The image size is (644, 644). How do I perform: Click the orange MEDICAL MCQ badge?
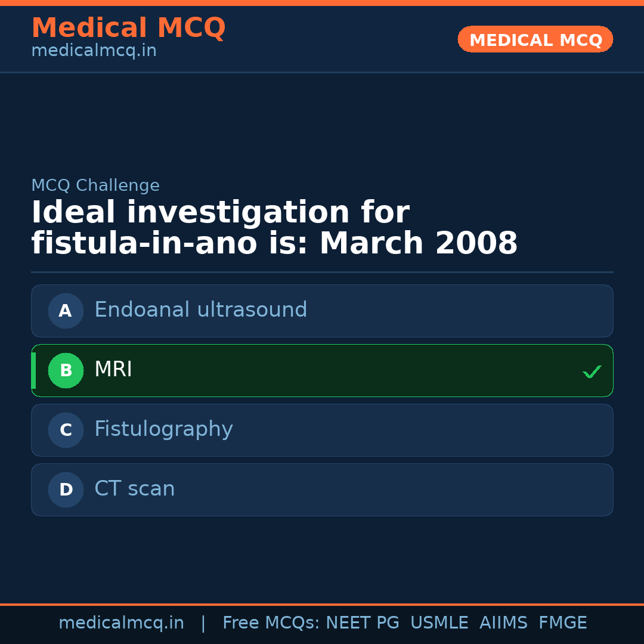pos(535,39)
